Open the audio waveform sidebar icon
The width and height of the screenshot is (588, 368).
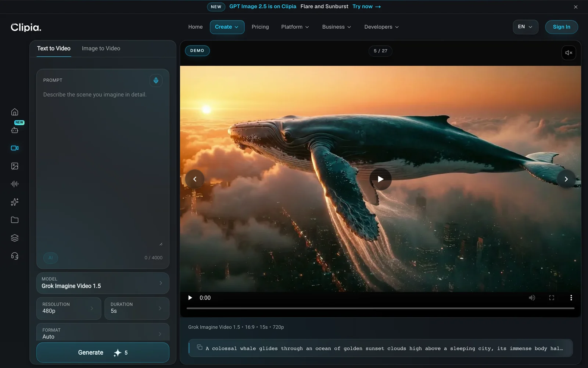coord(15,184)
